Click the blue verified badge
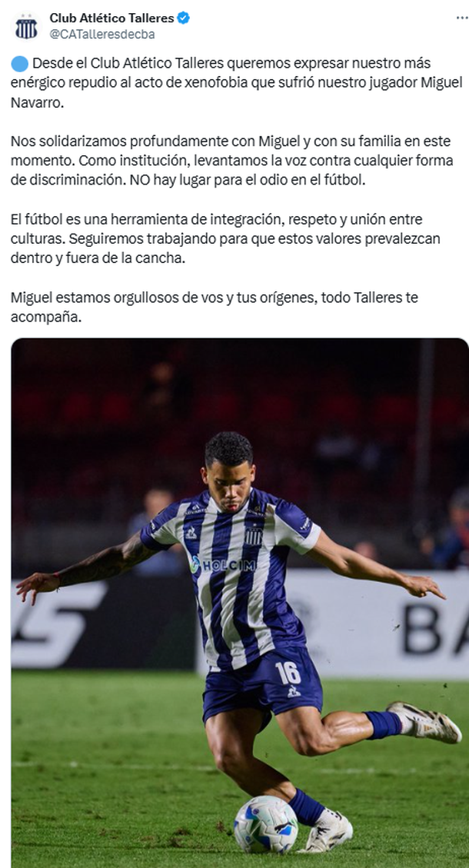This screenshot has height=868, width=469. click(183, 18)
